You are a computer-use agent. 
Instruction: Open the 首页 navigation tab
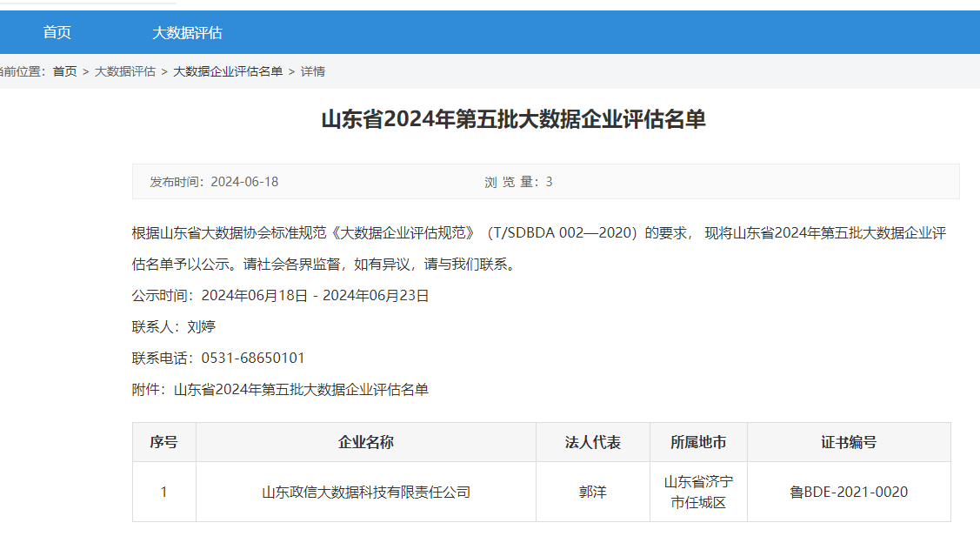57,32
